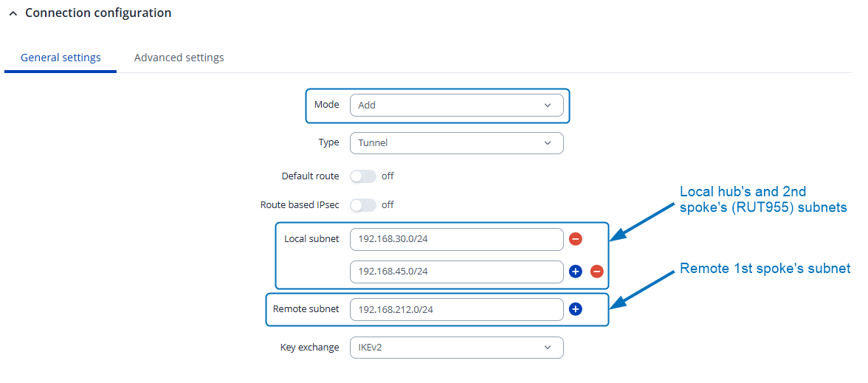Image resolution: width=868 pixels, height=383 pixels.
Task: Click the Remote 1st spoke's subnet annotation
Action: 765,269
